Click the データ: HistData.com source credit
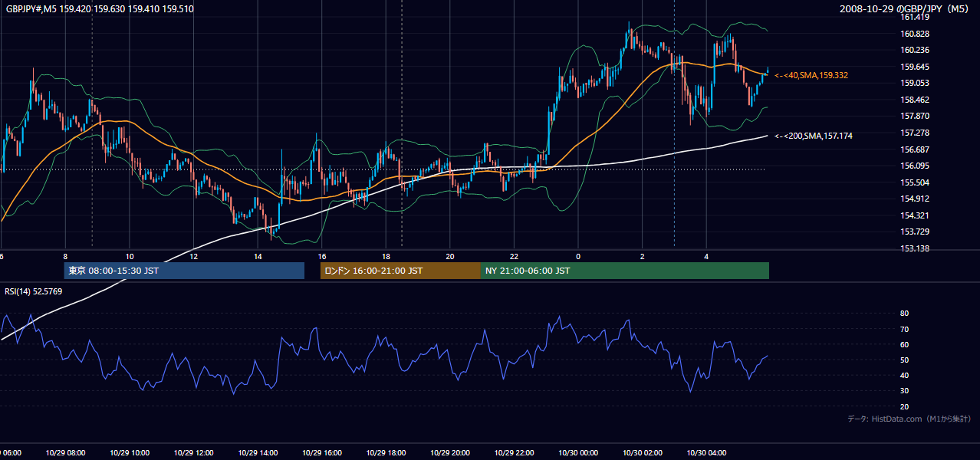This screenshot has width=980, height=460. [x=909, y=419]
